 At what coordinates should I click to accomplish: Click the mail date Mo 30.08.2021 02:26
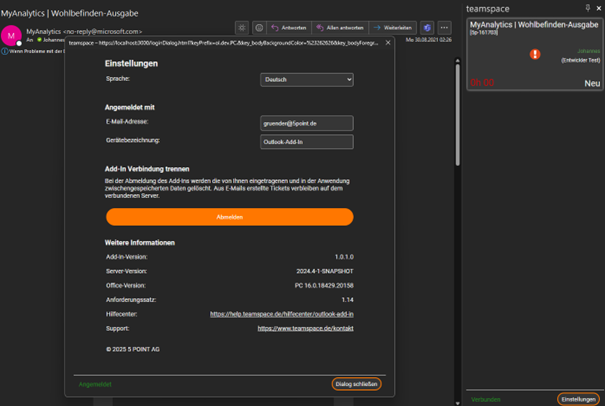[428, 40]
